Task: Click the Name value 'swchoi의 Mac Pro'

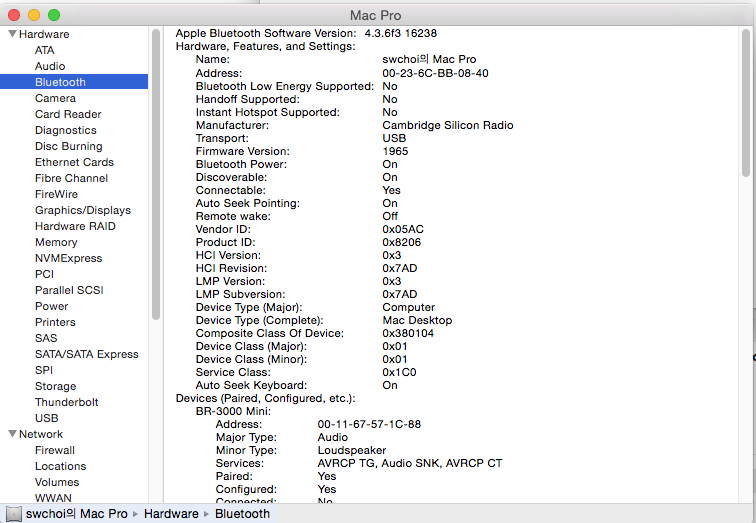Action: pyautogui.click(x=429, y=59)
